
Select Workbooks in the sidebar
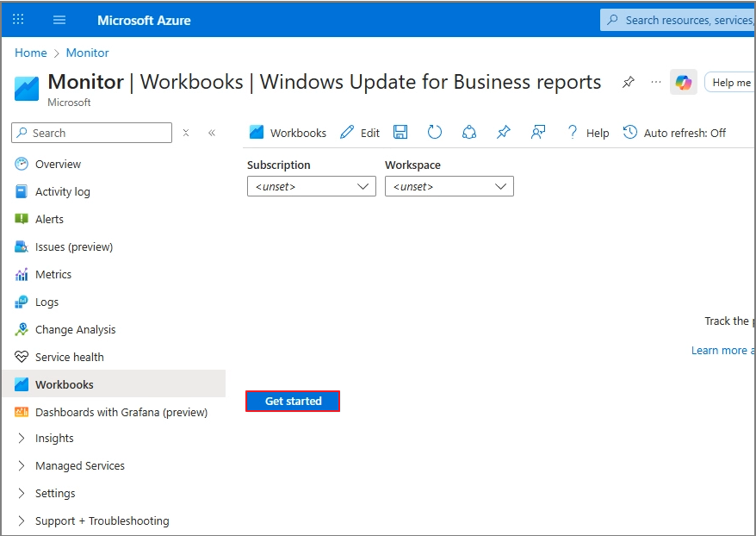point(115,384)
